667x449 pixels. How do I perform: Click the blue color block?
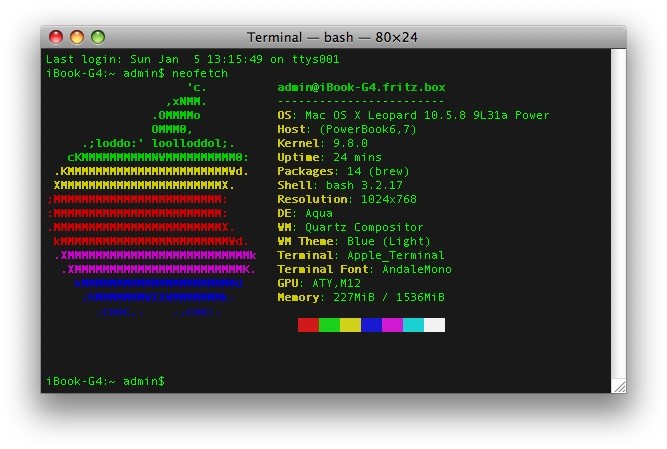371,325
